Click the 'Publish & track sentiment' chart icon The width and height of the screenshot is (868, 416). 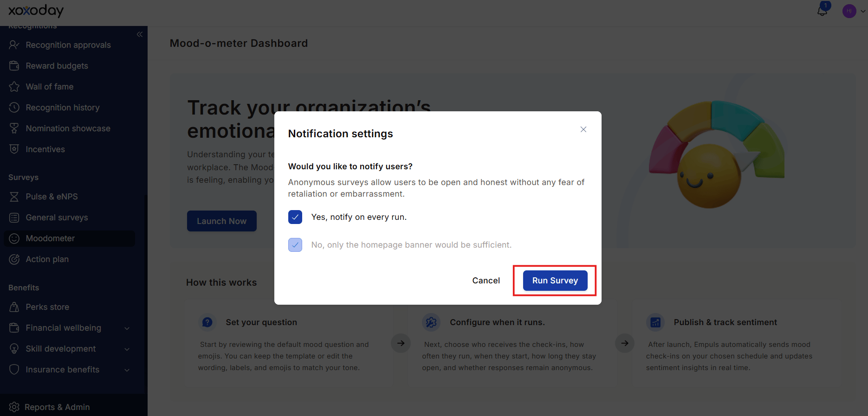655,322
